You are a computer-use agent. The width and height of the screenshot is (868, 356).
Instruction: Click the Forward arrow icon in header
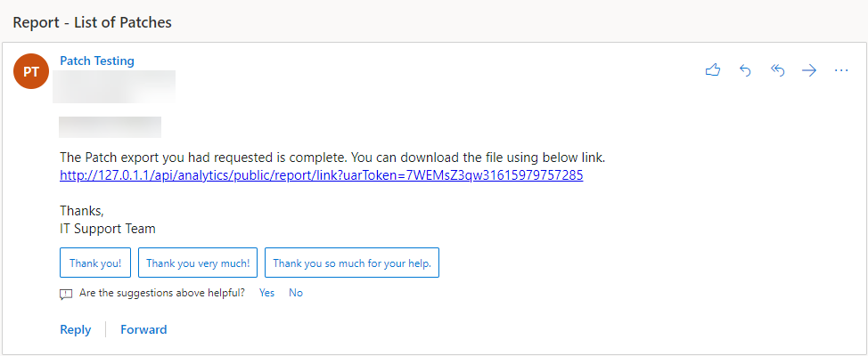809,71
